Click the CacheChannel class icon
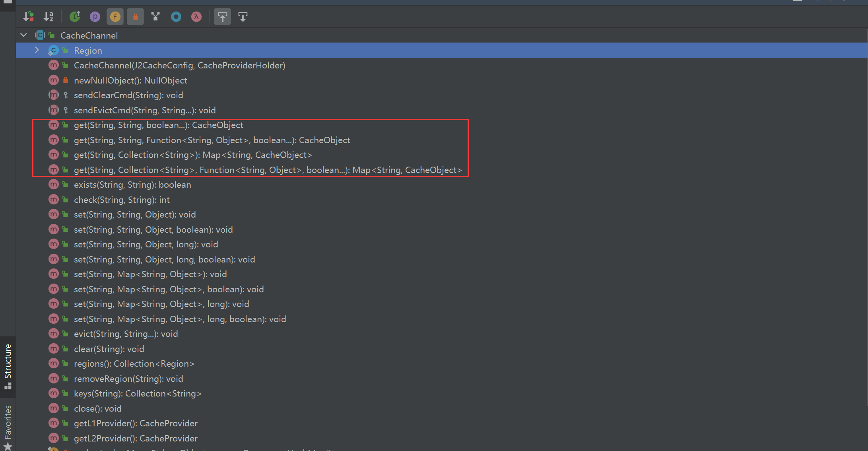868x451 pixels. [40, 35]
